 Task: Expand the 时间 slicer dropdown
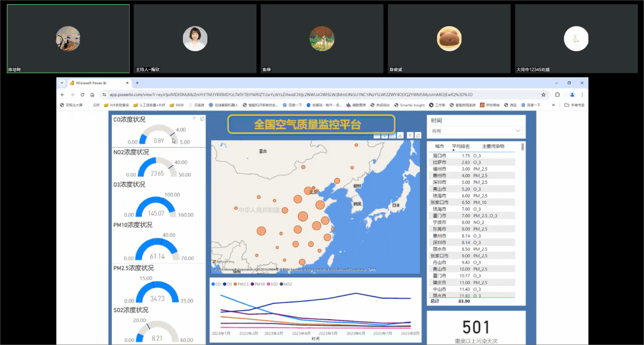[518, 131]
